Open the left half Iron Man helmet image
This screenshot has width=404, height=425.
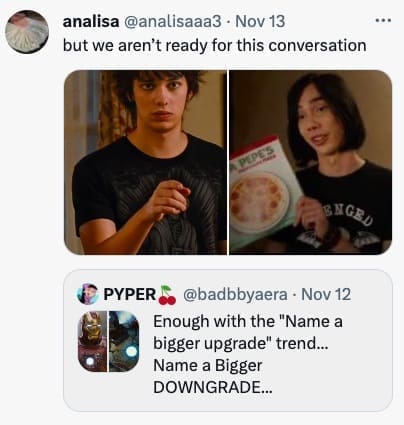(92, 341)
